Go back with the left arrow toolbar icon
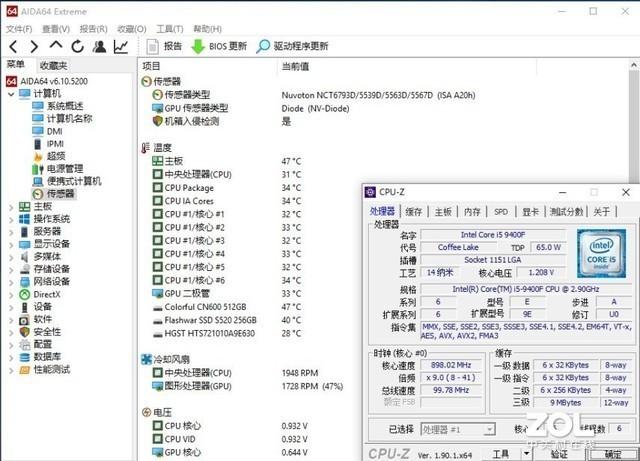The image size is (640, 461). tap(13, 47)
